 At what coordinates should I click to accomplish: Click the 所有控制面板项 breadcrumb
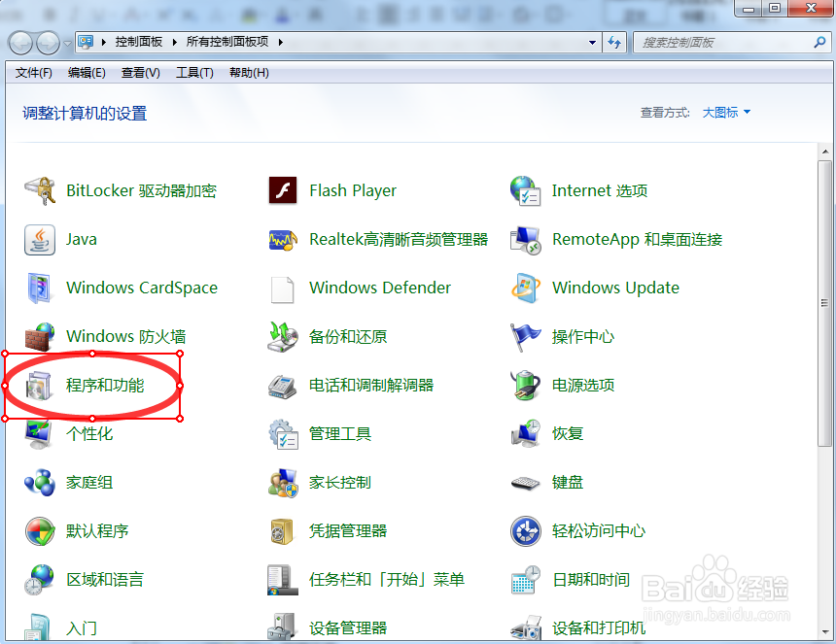[227, 42]
